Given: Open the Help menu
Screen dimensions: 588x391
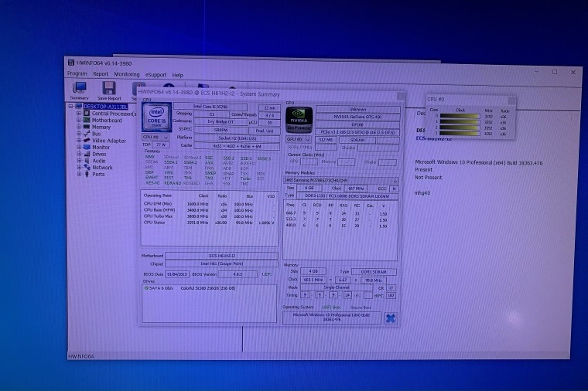Looking at the screenshot, I should (x=178, y=75).
